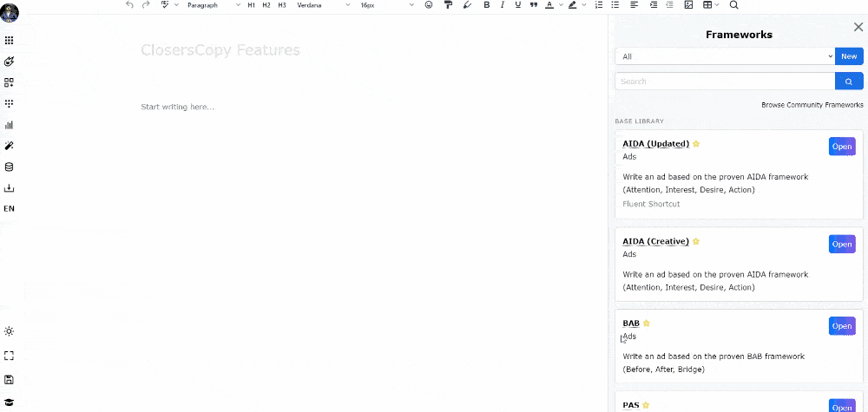
Task: Click into the frameworks Search field
Action: click(x=725, y=82)
